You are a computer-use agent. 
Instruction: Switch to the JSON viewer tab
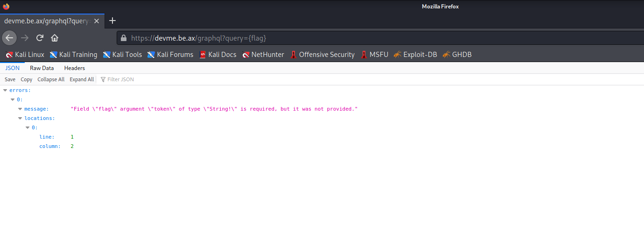click(x=13, y=68)
